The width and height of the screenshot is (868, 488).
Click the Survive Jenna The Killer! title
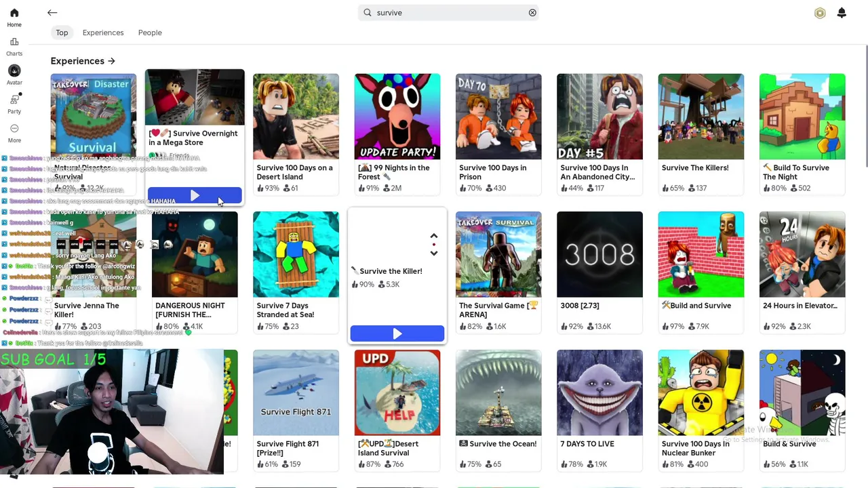86,310
